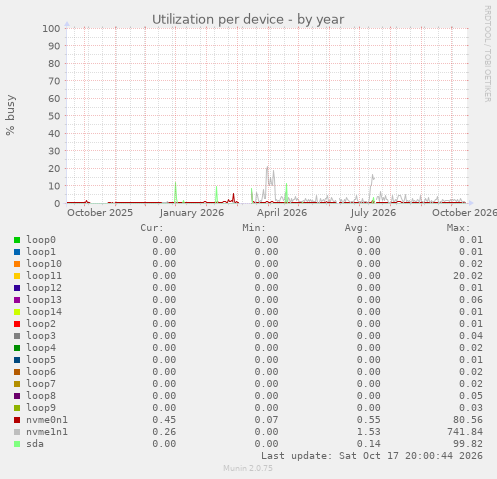Click the loop8 dark purple swatch
This screenshot has width=497, height=479.
(17, 396)
